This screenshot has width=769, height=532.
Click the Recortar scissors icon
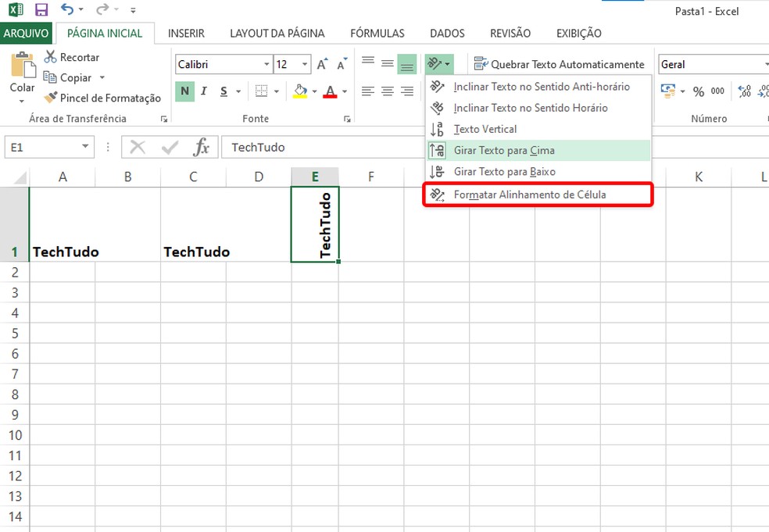tap(52, 57)
